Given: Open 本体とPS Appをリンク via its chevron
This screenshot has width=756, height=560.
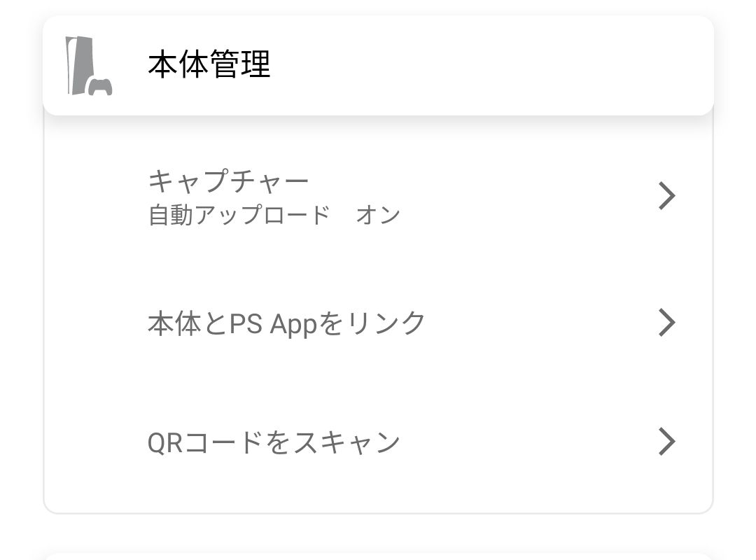Looking at the screenshot, I should click(666, 323).
